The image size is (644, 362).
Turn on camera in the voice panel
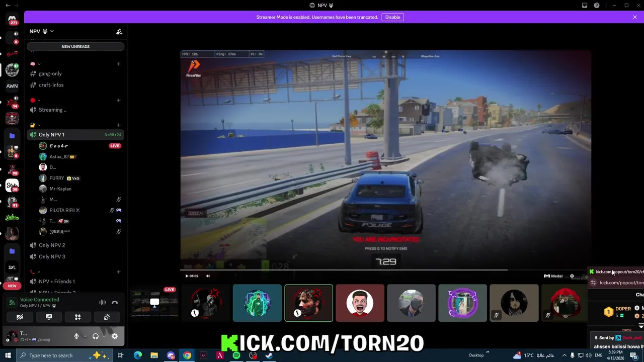pos(20,317)
